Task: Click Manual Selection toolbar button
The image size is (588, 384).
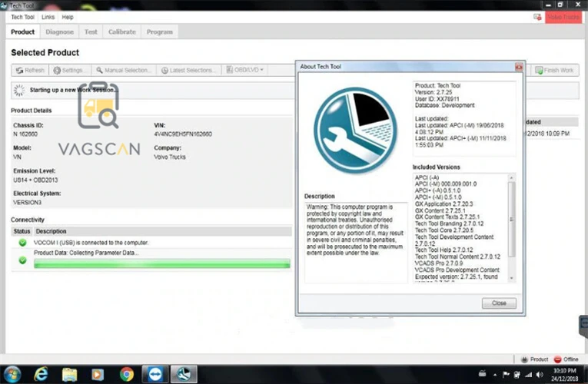Action: 124,70
